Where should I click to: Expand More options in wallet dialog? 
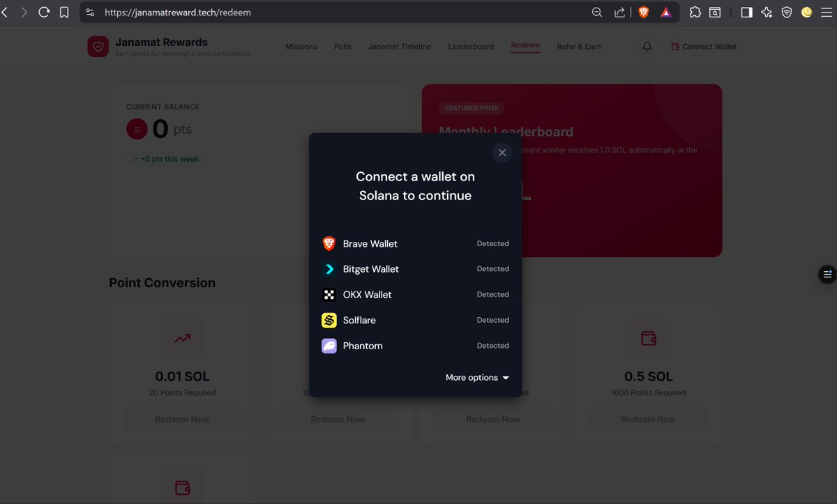pyautogui.click(x=478, y=378)
